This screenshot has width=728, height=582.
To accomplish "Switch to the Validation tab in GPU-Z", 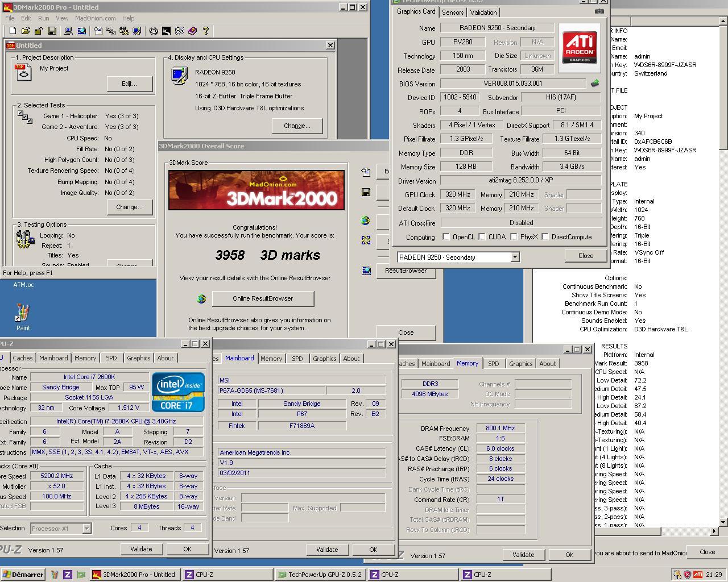I will point(483,12).
